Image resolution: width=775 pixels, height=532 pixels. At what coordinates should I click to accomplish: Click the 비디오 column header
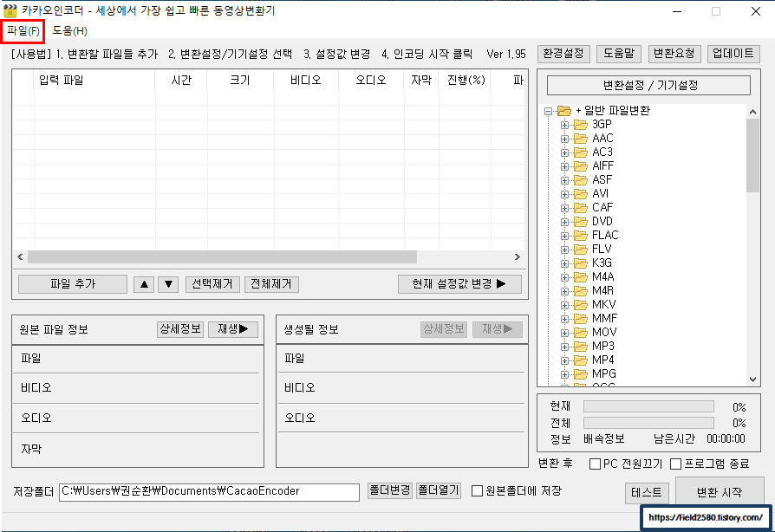[306, 81]
